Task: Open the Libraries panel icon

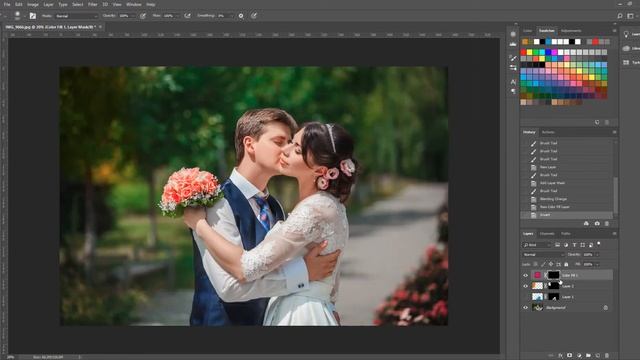Action: tap(626, 49)
